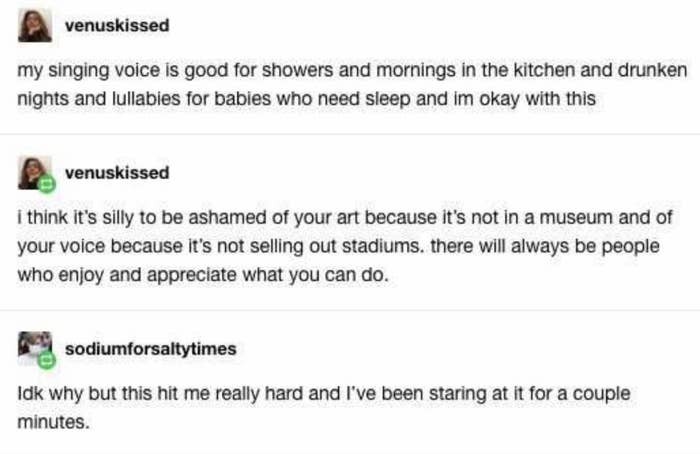
Task: Click the line beginning 'Idk why but this hit me'
Action: [324, 394]
